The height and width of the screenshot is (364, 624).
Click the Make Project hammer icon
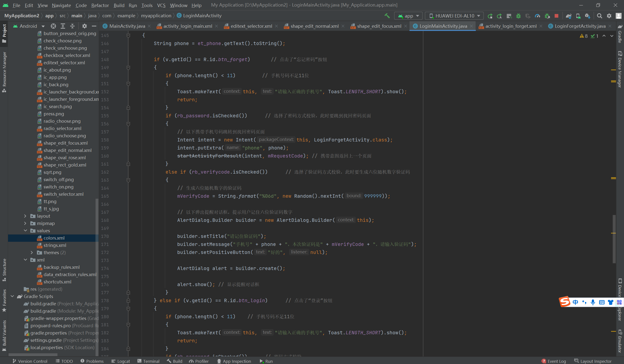(x=387, y=16)
